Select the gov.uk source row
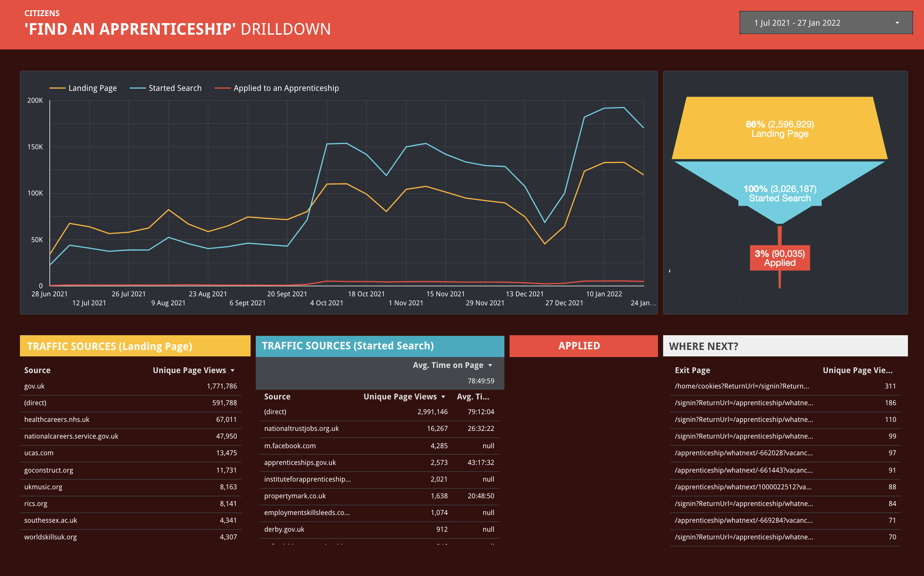924x576 pixels. [34, 386]
